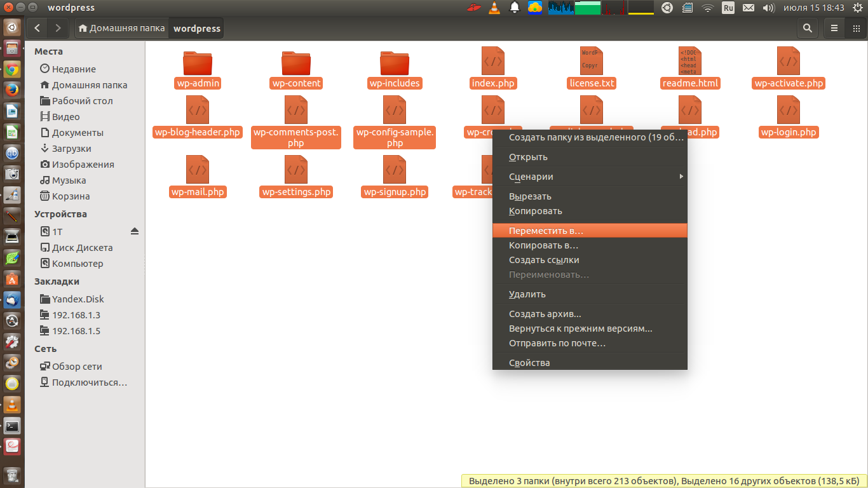
Task: Choose Вернуться к прежним версиям…
Action: [590, 329]
